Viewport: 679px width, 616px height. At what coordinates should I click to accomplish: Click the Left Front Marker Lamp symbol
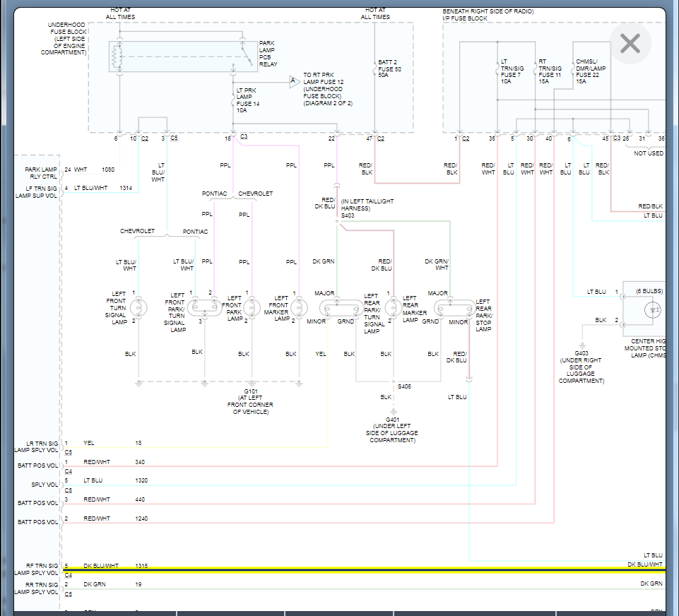[300, 307]
